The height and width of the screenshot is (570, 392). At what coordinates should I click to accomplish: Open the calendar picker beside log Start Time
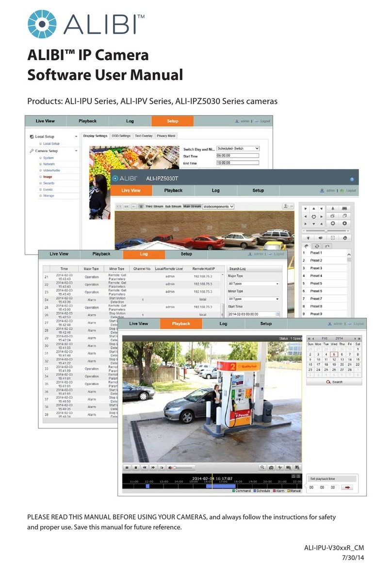[278, 314]
